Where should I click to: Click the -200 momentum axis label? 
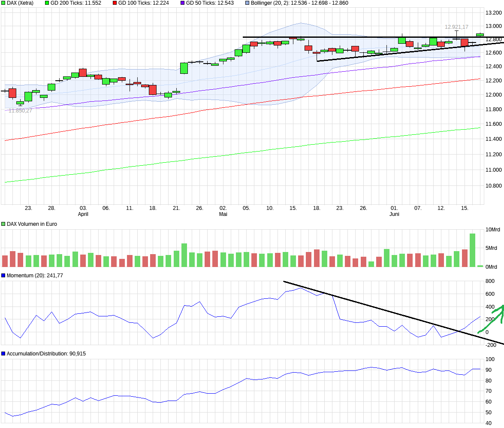click(491, 345)
